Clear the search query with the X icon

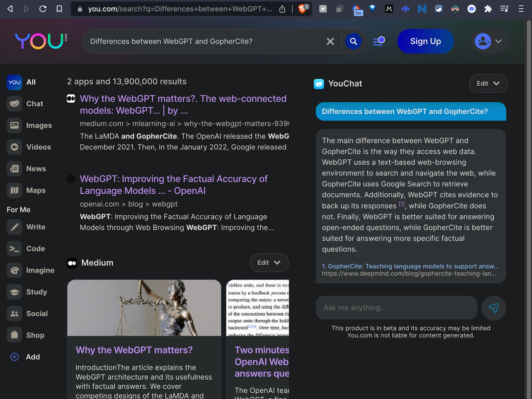point(330,41)
